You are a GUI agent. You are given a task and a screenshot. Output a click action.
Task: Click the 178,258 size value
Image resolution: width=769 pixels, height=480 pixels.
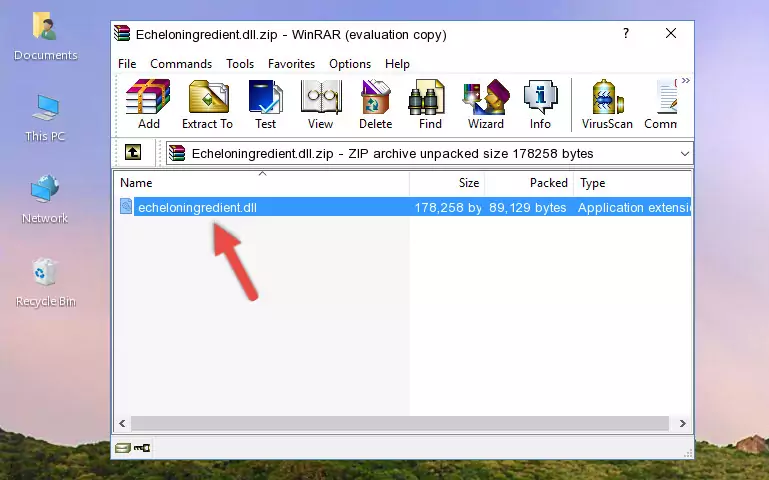[x=448, y=207]
